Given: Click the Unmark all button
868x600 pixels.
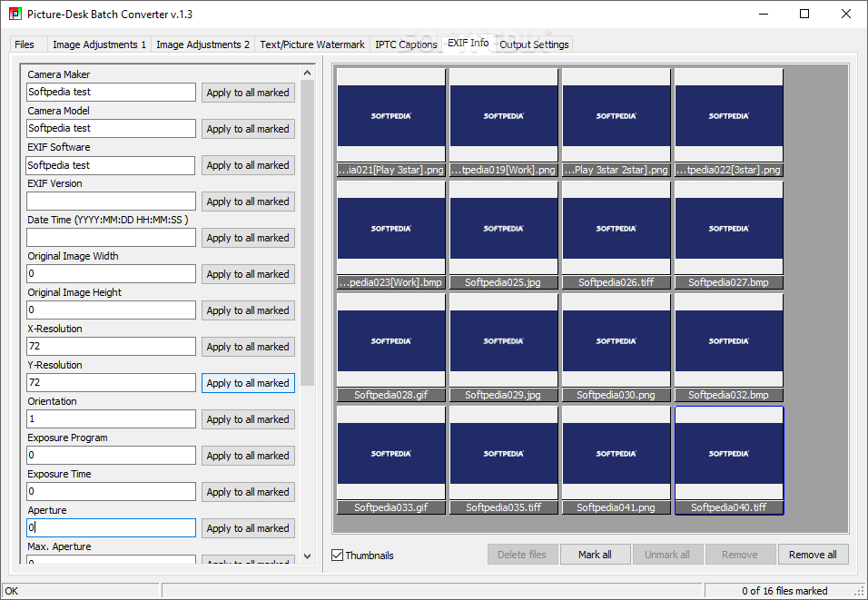Looking at the screenshot, I should [667, 555].
